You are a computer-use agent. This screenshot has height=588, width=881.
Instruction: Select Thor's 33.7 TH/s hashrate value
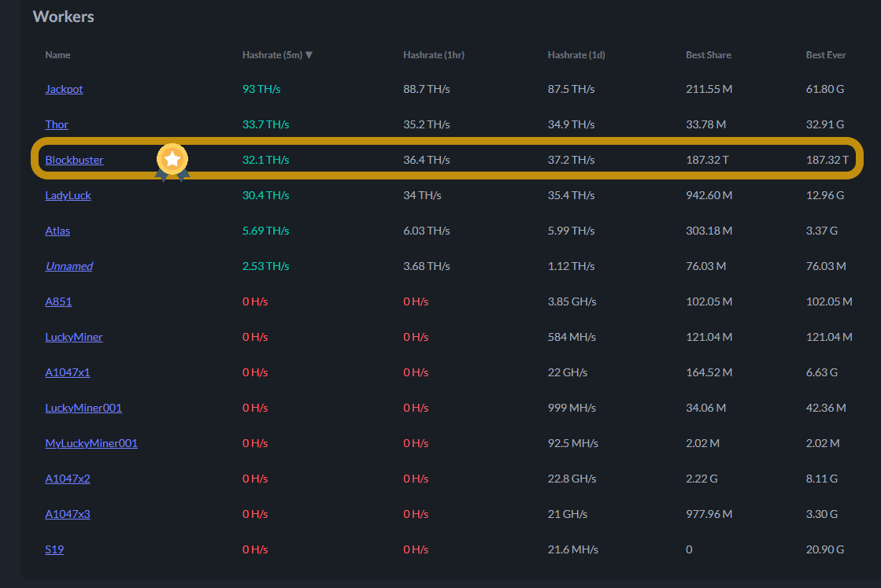pos(266,124)
